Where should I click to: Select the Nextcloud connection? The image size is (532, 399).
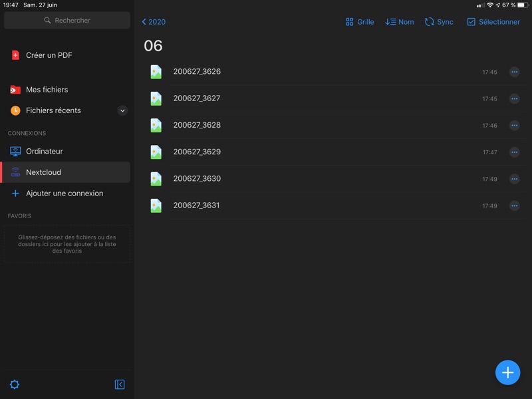[x=43, y=172]
